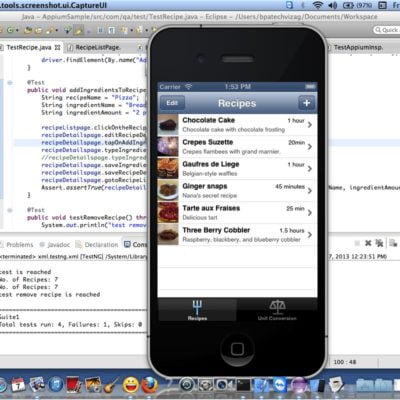Open the Three Berry Cobbler chevron

[310, 235]
